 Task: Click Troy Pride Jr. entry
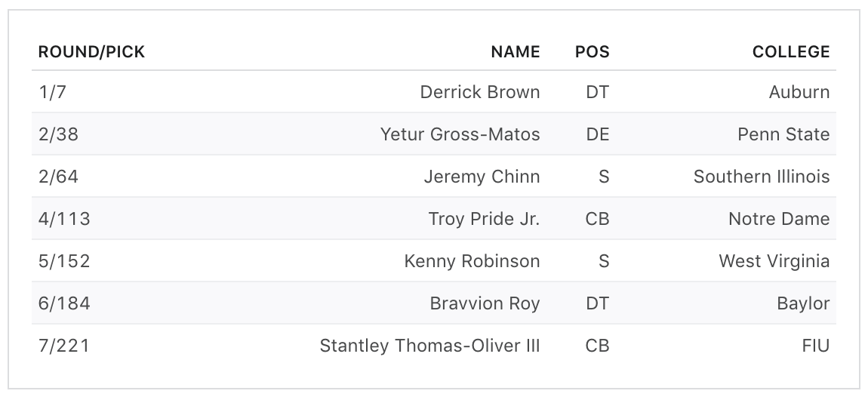(484, 219)
